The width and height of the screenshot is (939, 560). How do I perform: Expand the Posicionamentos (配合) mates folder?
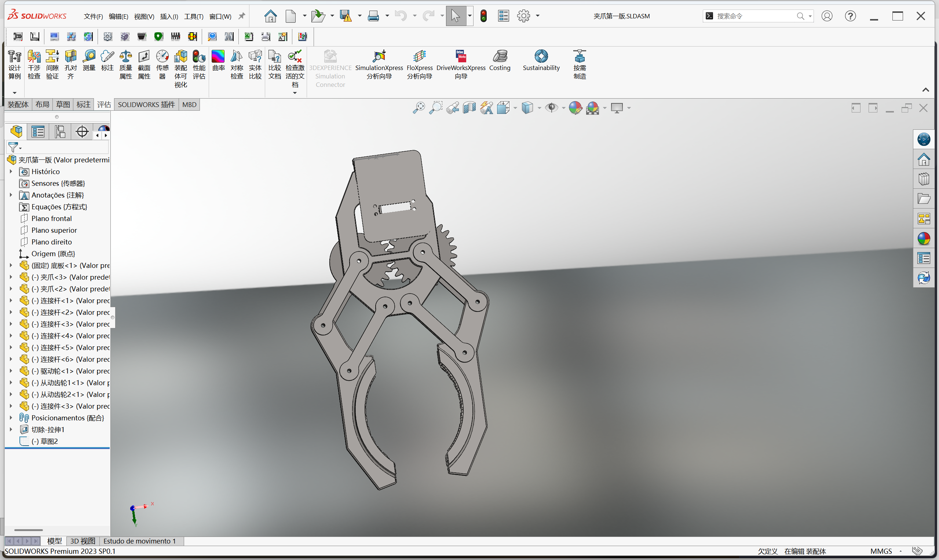pyautogui.click(x=11, y=418)
